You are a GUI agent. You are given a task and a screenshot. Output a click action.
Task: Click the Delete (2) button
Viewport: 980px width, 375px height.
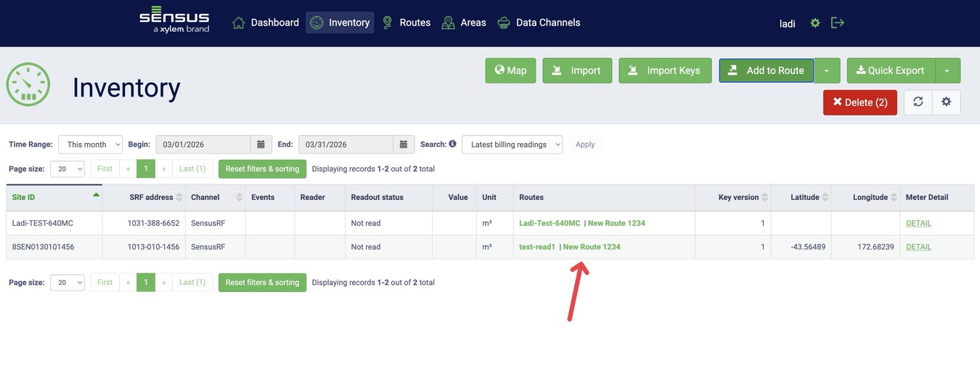(860, 102)
